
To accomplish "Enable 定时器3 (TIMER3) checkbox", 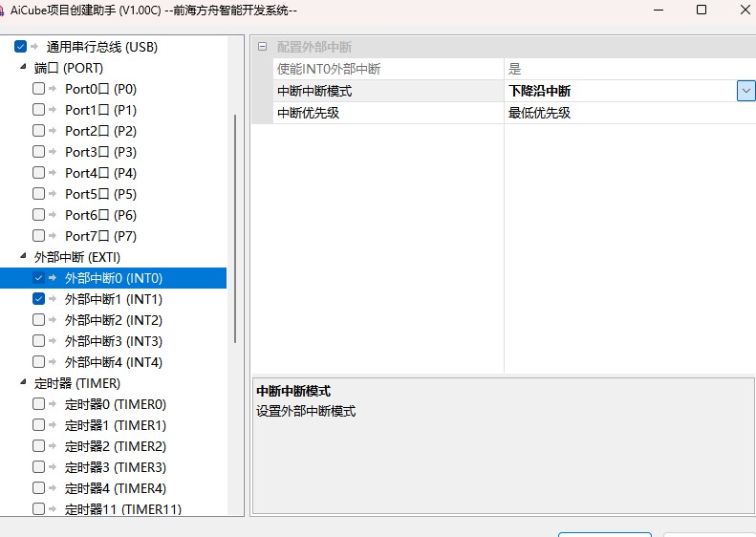I will [x=38, y=467].
